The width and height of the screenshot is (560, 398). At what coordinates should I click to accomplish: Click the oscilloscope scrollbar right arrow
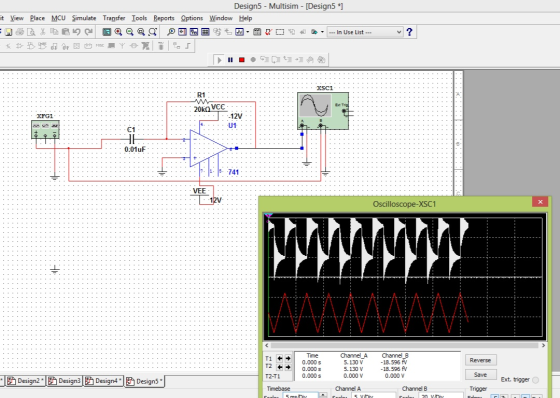click(x=543, y=345)
